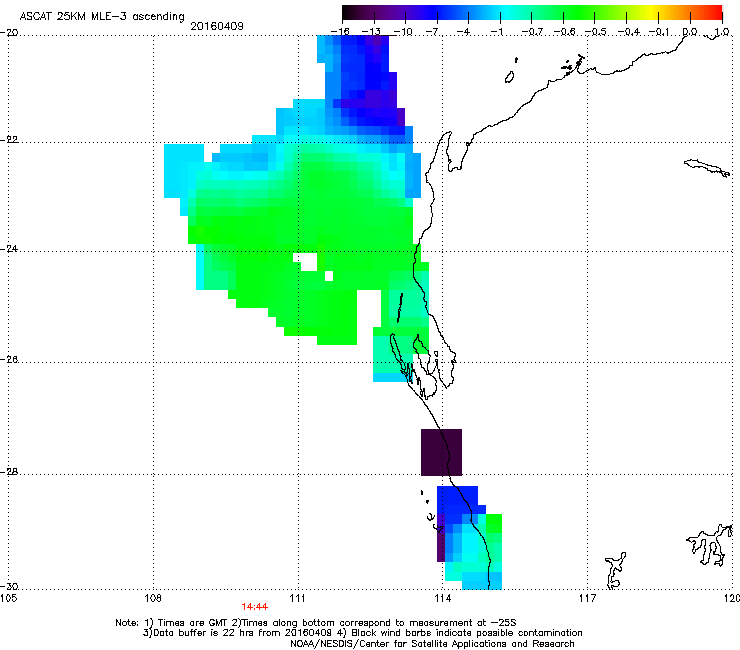Screen dimensions: 740x650
Task: Click the color scale label '-0.4'
Action: 629,32
